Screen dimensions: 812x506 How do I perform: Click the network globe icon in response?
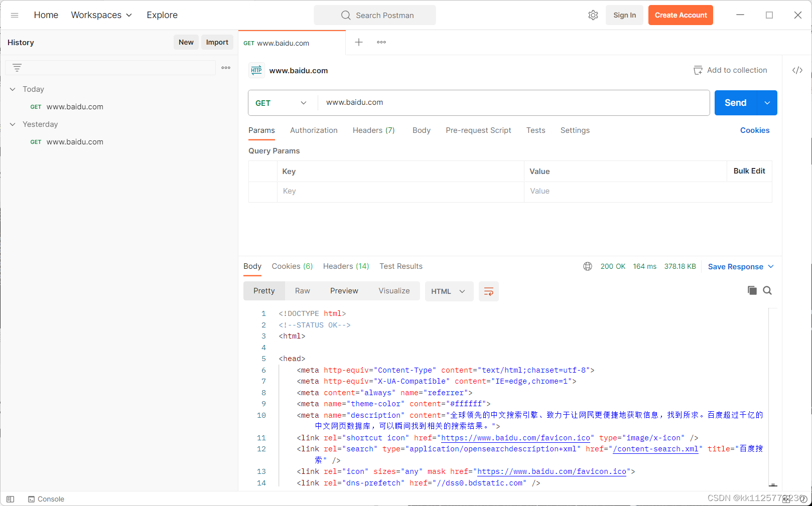(588, 266)
